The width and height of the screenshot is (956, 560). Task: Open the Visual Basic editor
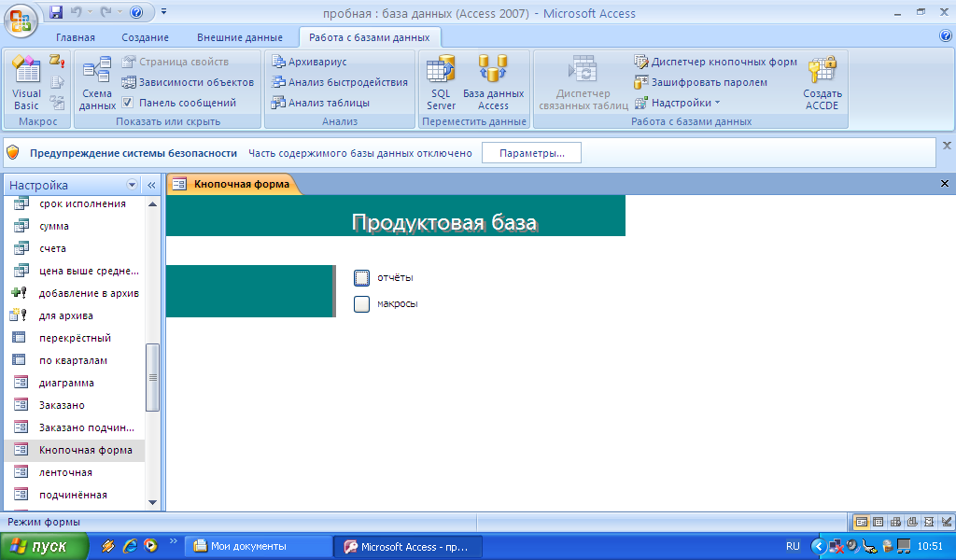(x=26, y=83)
